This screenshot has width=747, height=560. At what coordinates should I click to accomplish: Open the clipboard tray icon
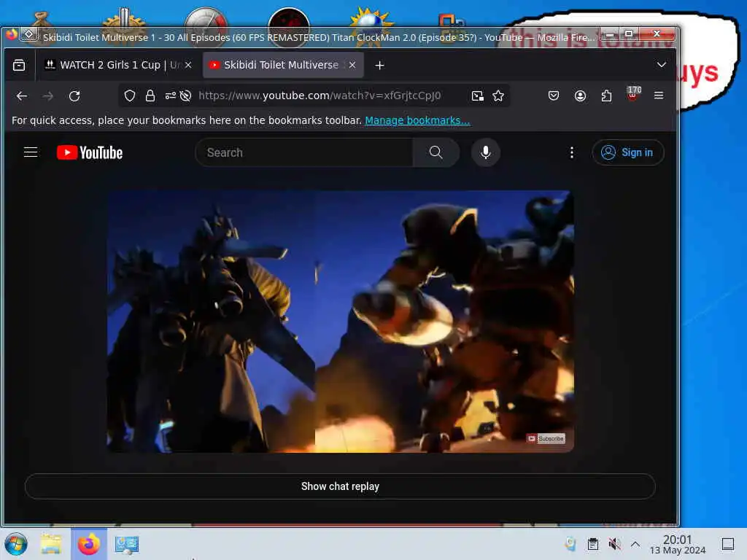(x=592, y=544)
